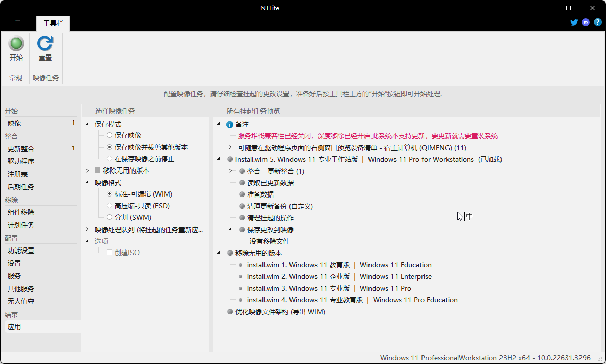Screen dimensions: 606x364
Task: Click the grey dot beside 优化映像文件架构
Action: tap(230, 312)
